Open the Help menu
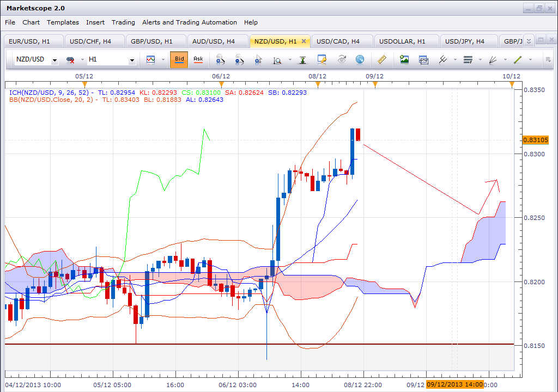 click(x=251, y=22)
